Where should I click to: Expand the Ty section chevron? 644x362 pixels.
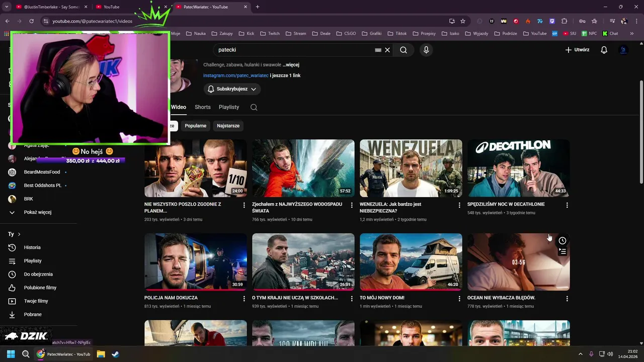click(19, 234)
